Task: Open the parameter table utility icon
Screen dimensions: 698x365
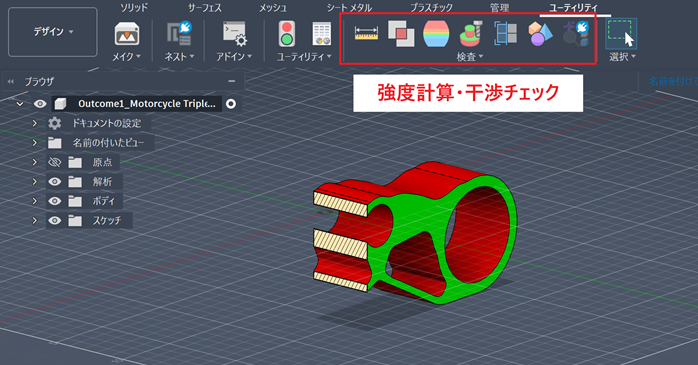Action: pos(321,34)
